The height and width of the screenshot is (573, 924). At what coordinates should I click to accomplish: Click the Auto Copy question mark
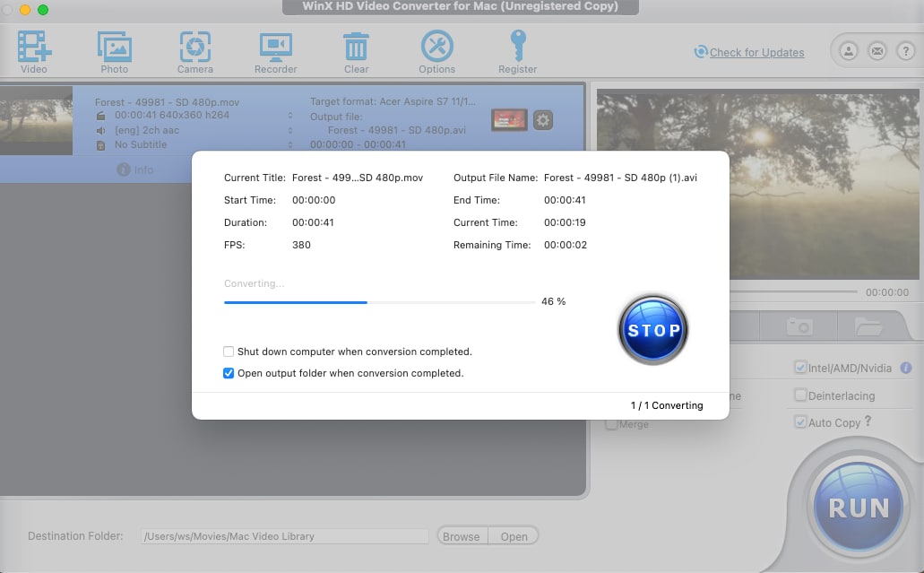coord(868,421)
